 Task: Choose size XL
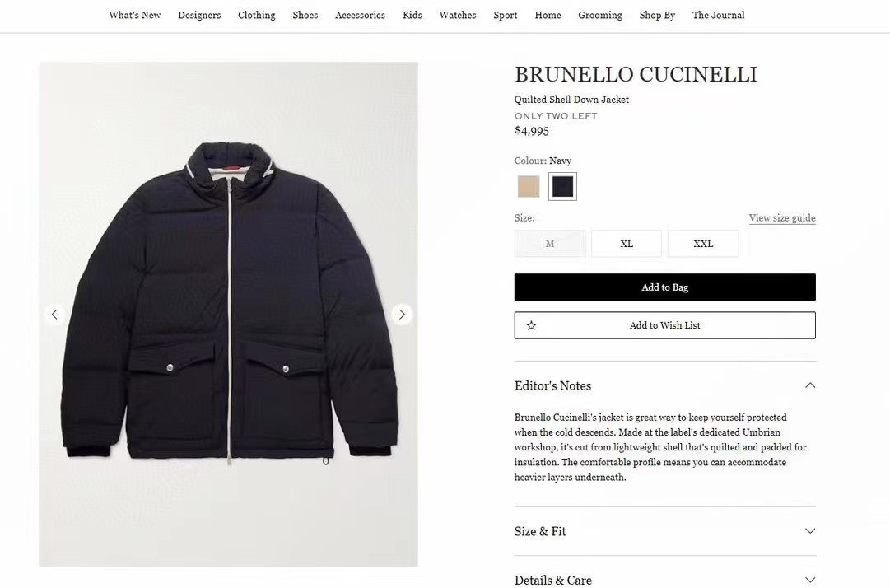pyautogui.click(x=627, y=244)
